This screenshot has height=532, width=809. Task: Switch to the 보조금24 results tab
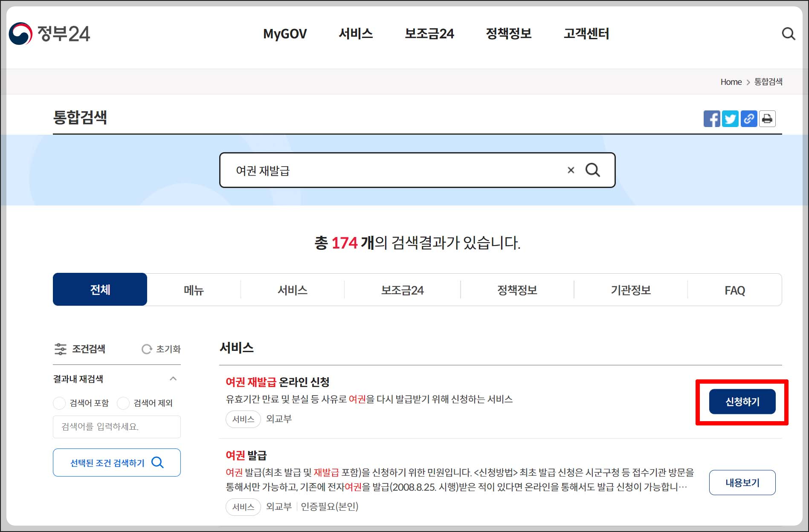[x=402, y=290]
